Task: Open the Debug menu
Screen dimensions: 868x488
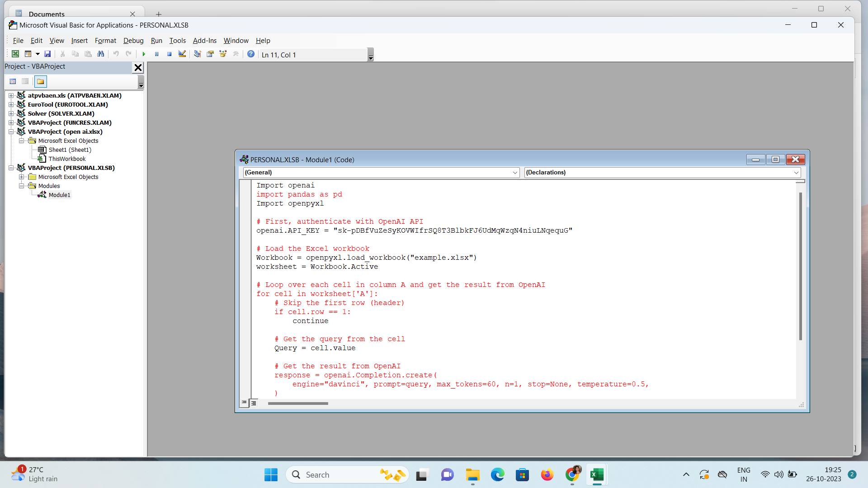Action: [x=133, y=41]
